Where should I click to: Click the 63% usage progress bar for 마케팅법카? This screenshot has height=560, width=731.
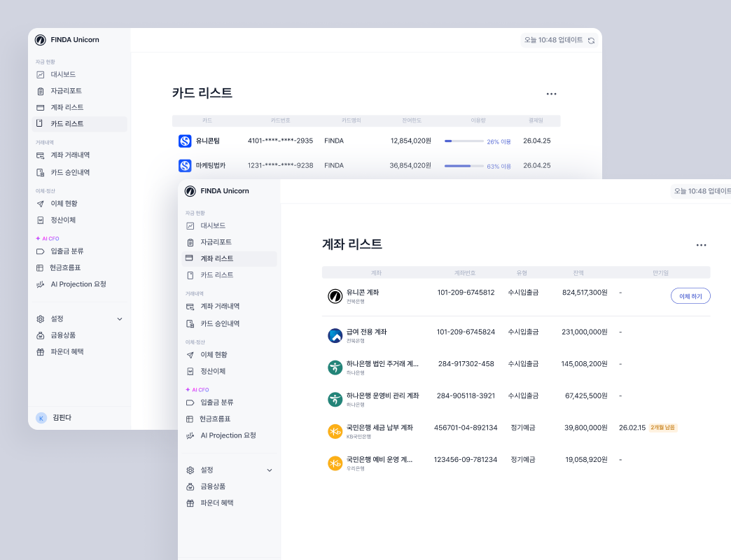click(464, 165)
